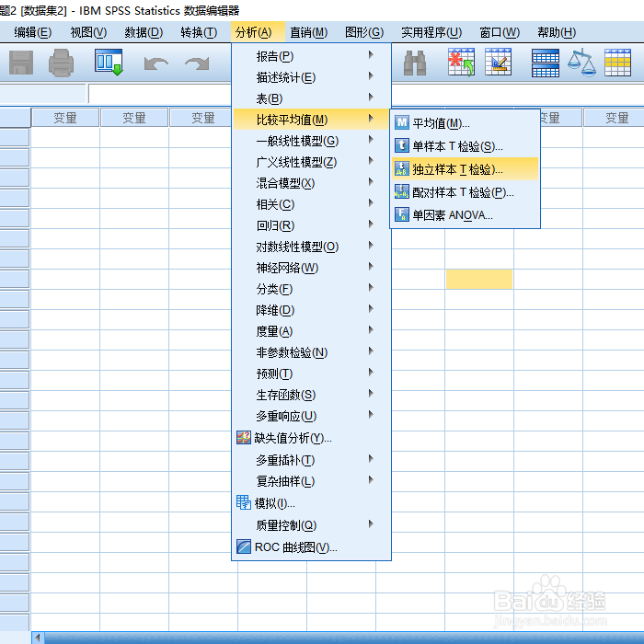This screenshot has height=644, width=644.
Task: Open the 窗口(W) menu
Action: point(500,32)
